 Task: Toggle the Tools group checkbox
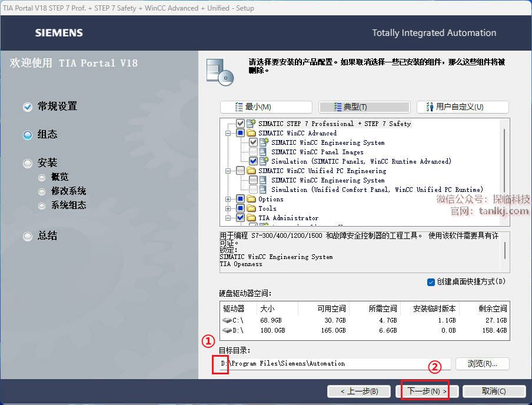240,208
